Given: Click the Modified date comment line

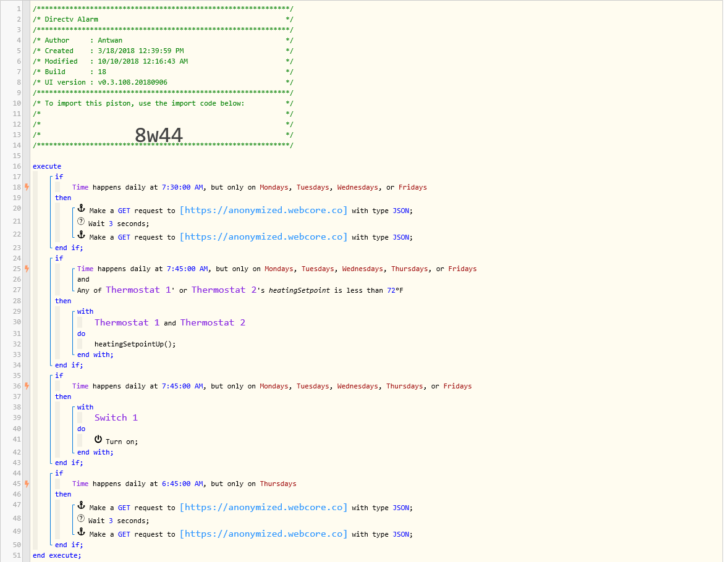Looking at the screenshot, I should (x=163, y=61).
